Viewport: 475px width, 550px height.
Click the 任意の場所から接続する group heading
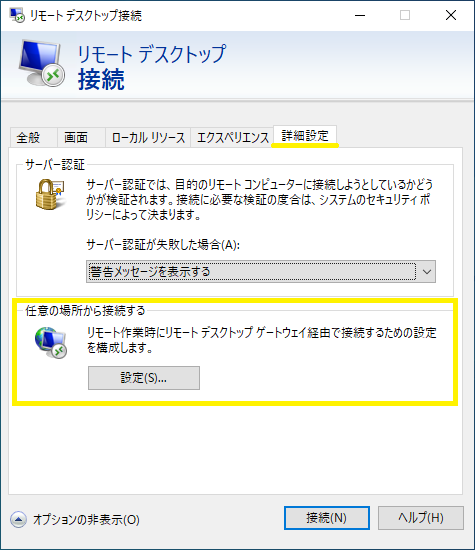coord(85,311)
